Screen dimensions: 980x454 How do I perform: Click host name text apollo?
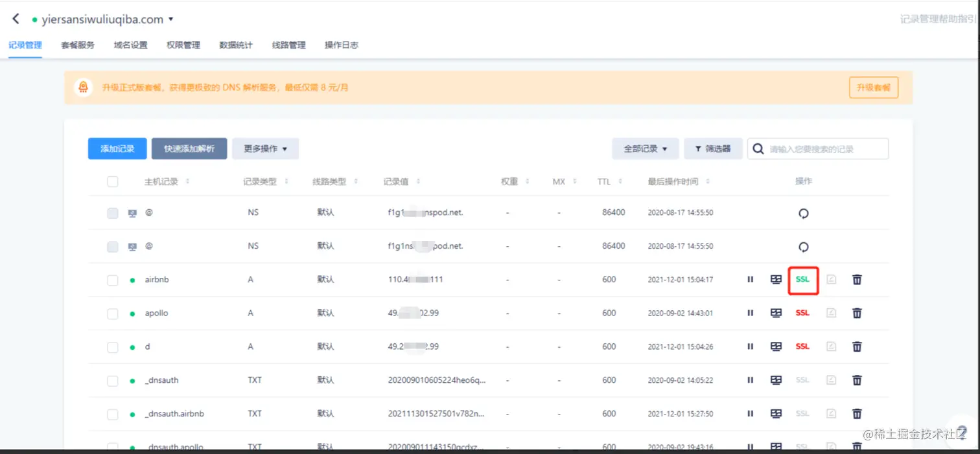pos(156,313)
